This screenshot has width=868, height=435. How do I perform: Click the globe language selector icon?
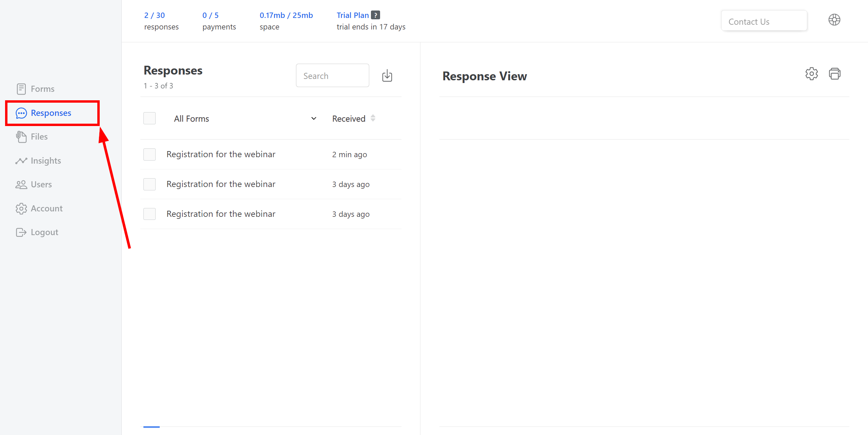[835, 21]
